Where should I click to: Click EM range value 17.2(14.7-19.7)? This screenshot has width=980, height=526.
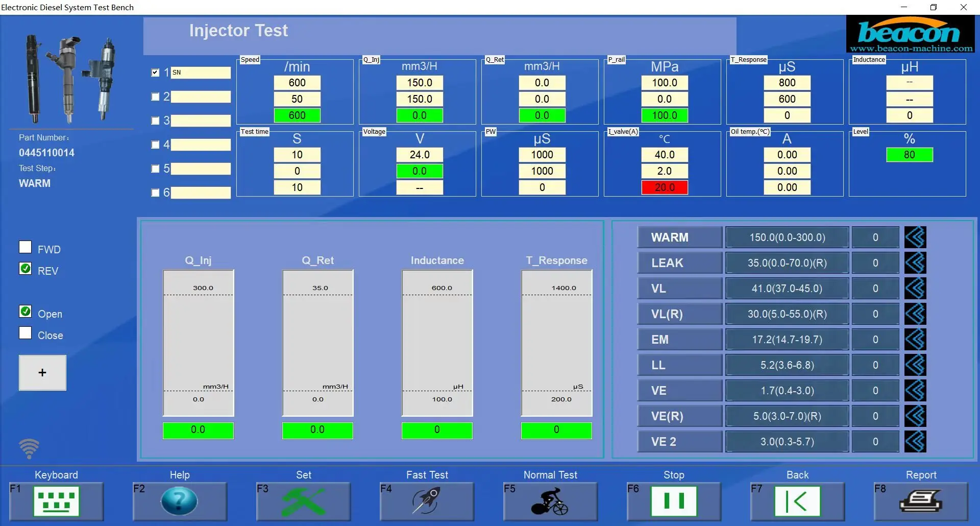tap(787, 340)
